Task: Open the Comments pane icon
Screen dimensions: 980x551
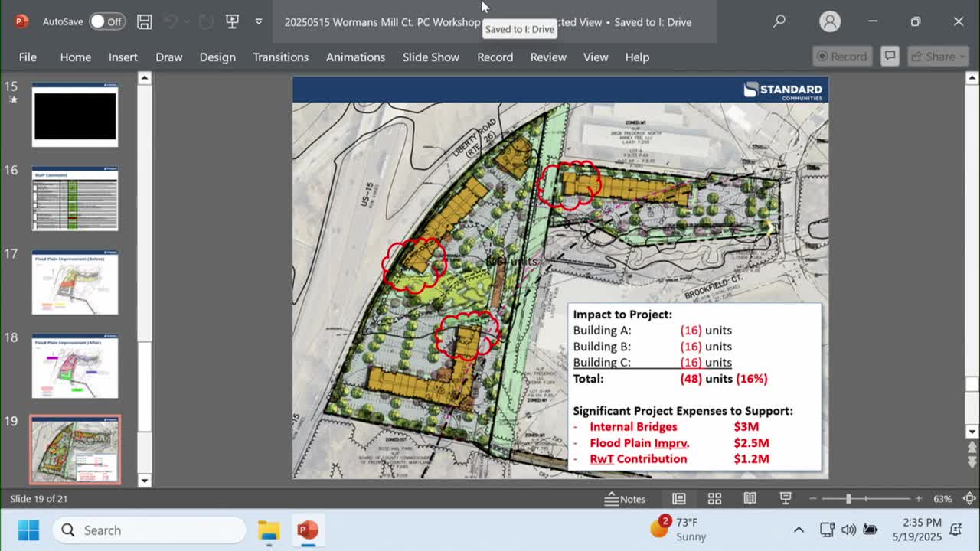Action: (x=890, y=57)
